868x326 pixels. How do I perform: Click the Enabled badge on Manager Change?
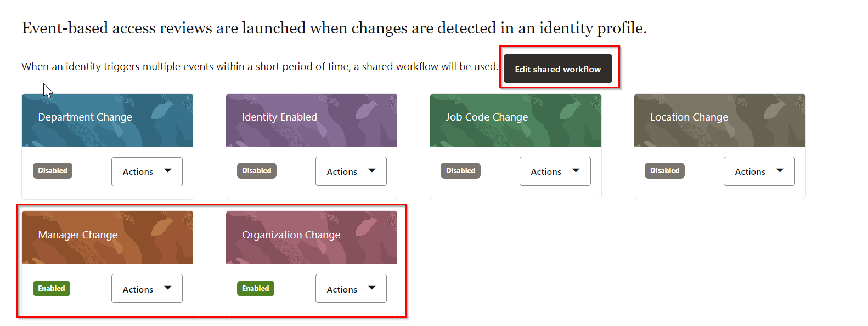[51, 288]
